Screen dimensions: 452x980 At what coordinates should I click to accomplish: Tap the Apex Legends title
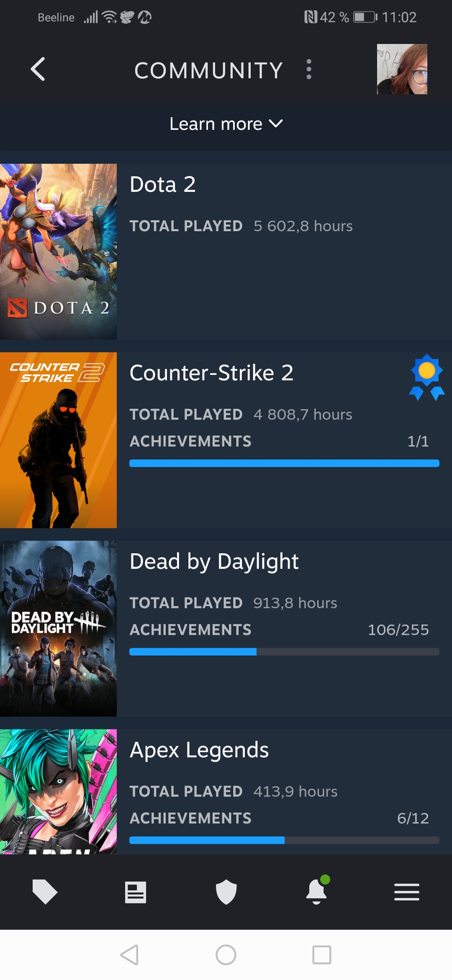199,750
